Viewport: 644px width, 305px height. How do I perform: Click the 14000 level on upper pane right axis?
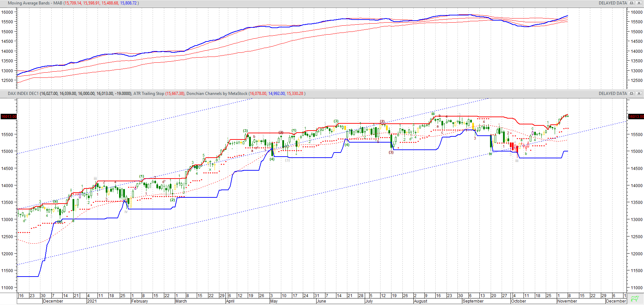point(636,51)
